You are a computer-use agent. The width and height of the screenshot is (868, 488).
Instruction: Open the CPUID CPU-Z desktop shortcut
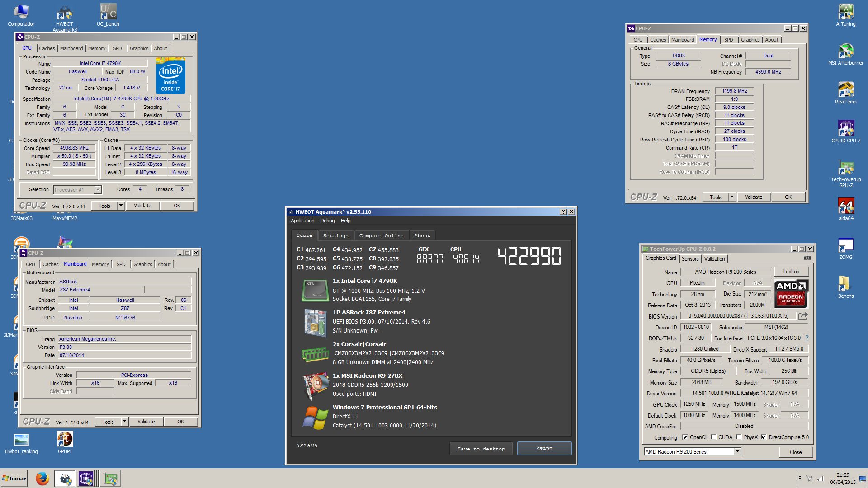845,132
